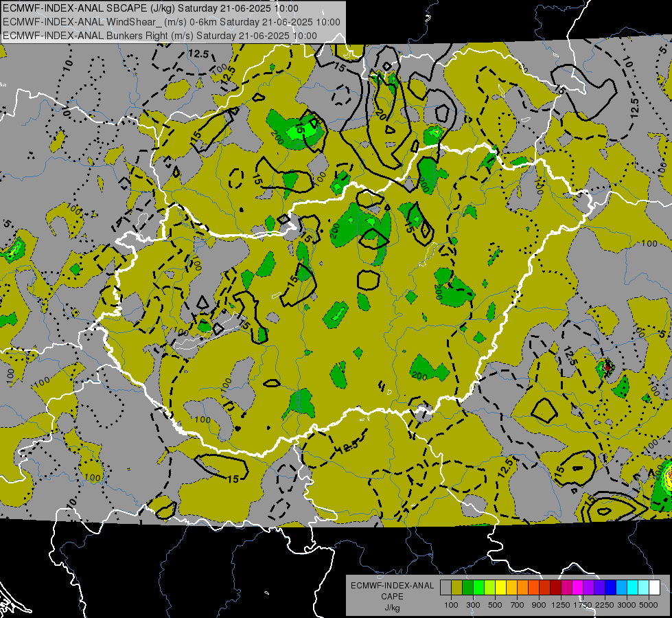Screen dimensions: 672x618
Task: Pick the pure yellow legend swatch
Action: (x=501, y=588)
